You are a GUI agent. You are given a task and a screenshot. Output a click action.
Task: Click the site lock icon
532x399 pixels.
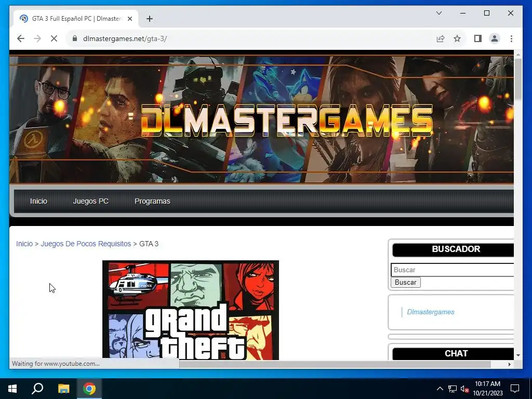[x=75, y=38]
